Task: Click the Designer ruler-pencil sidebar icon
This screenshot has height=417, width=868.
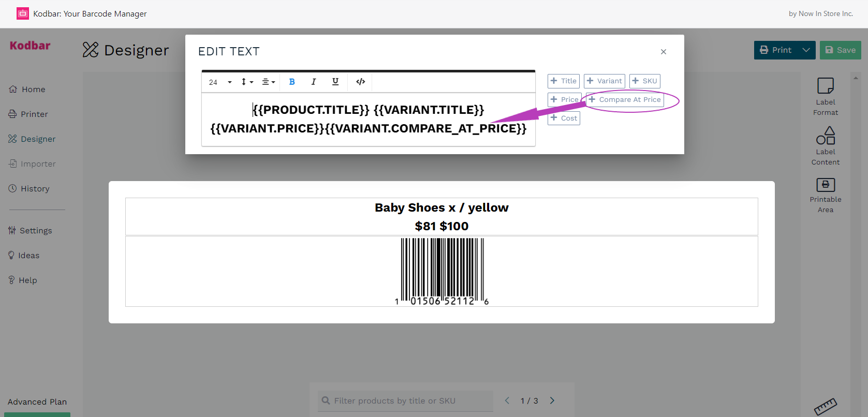Action: pos(12,139)
